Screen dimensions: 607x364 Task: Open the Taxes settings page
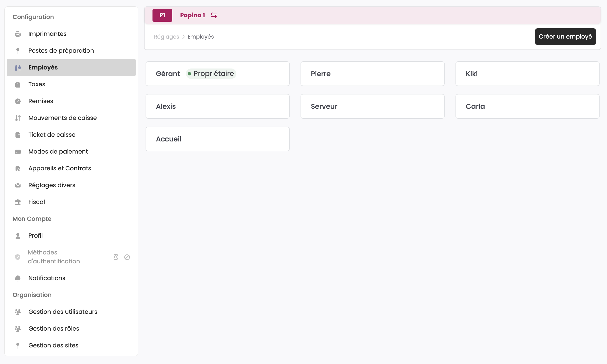click(x=37, y=84)
